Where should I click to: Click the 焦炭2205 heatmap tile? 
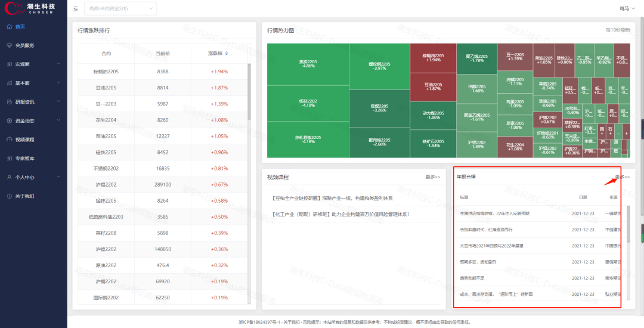click(308, 64)
